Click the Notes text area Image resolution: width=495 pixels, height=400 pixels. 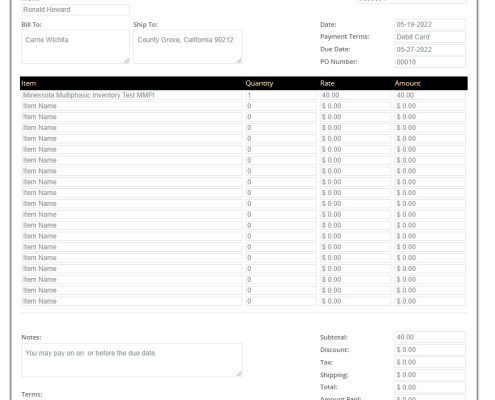pos(132,360)
